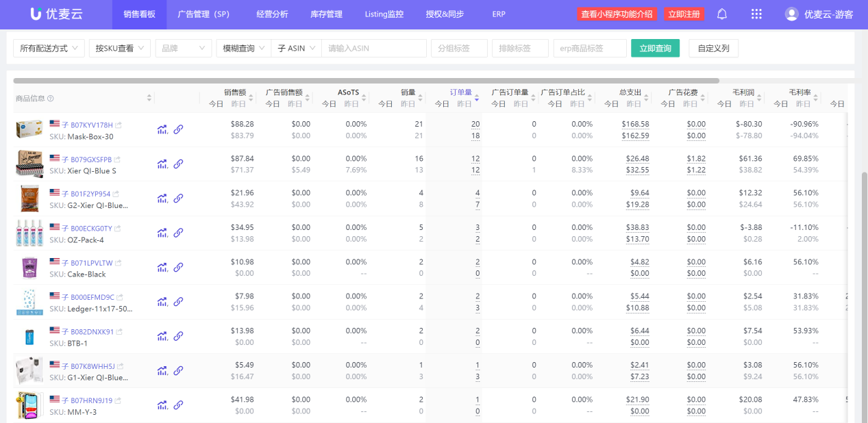
Task: Sort table by 销售额 column arrows
Action: (251, 99)
